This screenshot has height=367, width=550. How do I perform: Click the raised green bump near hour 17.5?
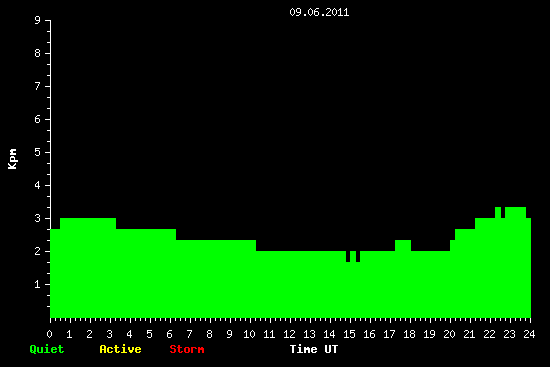pyautogui.click(x=403, y=246)
